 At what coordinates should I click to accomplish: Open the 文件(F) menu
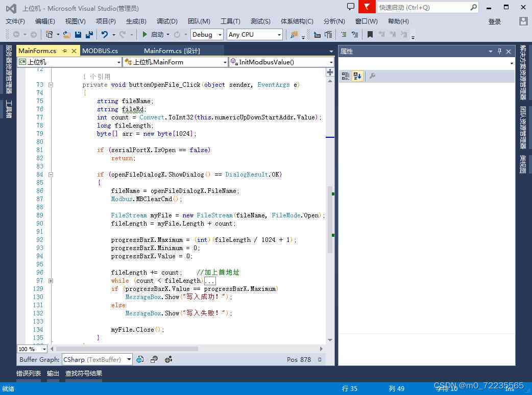click(15, 21)
